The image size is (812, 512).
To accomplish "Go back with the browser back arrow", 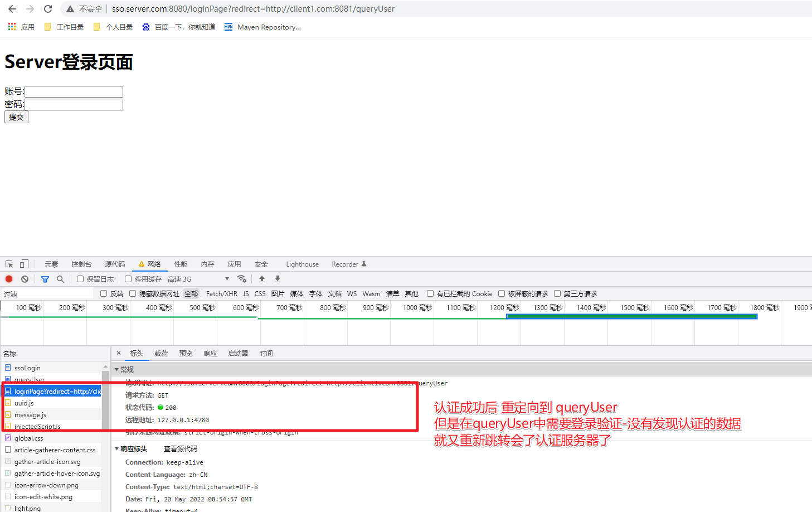I will pos(12,9).
